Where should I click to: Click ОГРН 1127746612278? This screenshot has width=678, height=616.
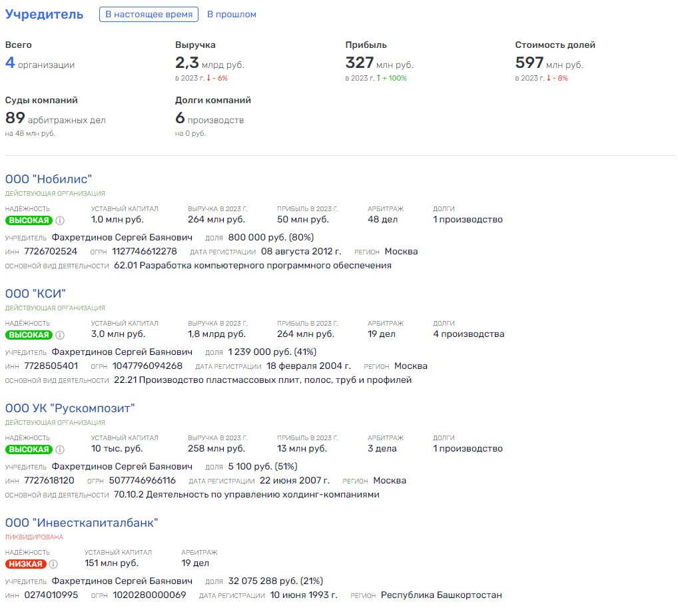pyautogui.click(x=145, y=251)
